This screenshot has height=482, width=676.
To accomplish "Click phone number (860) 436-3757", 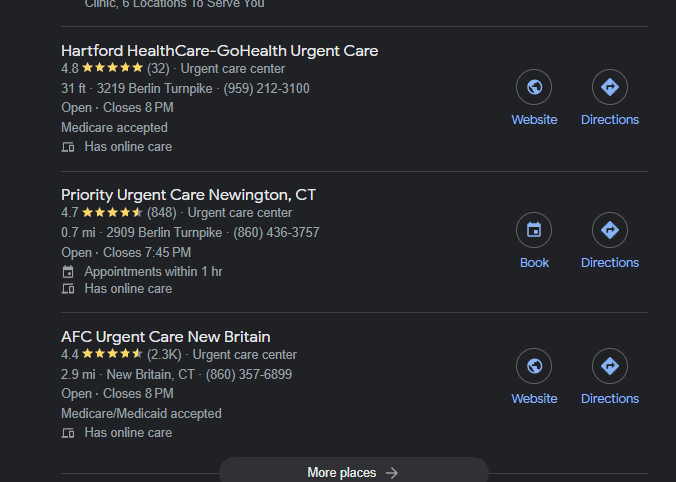I will coord(276,233).
